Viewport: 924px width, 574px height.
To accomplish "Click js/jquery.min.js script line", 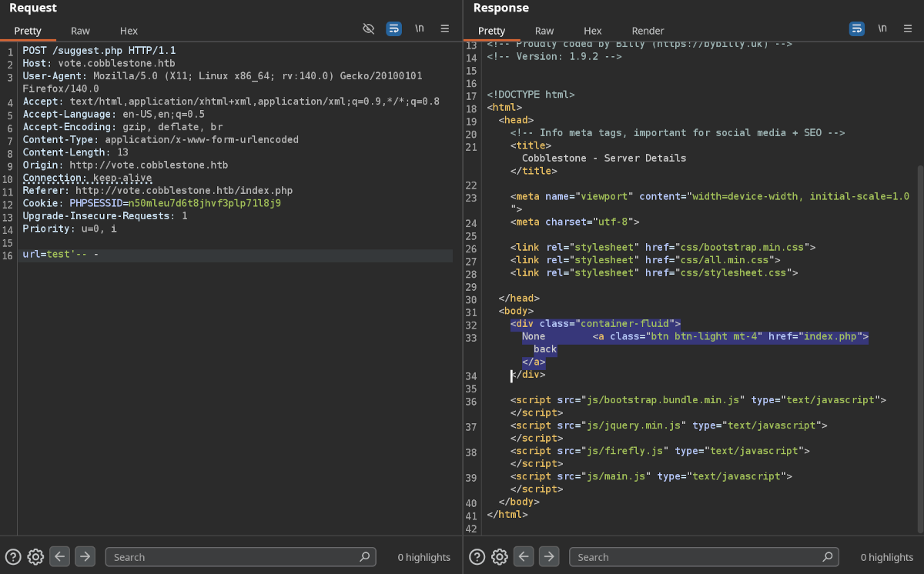I will pos(669,425).
